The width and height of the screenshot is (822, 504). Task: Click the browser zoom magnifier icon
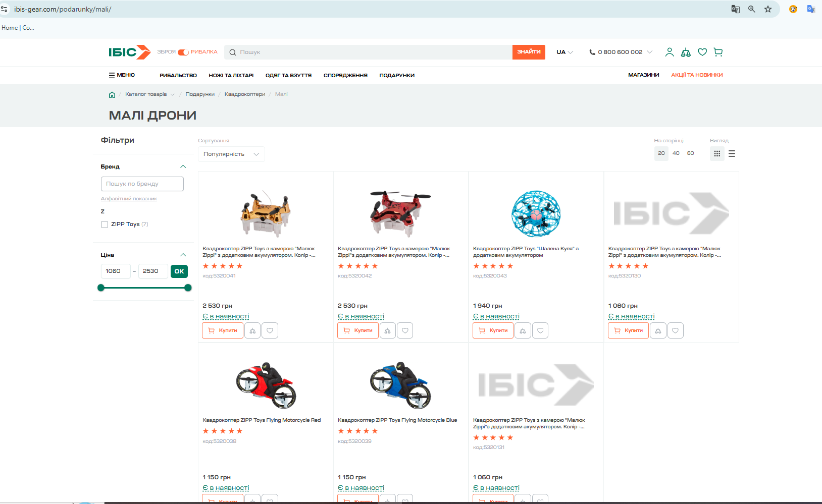752,9
